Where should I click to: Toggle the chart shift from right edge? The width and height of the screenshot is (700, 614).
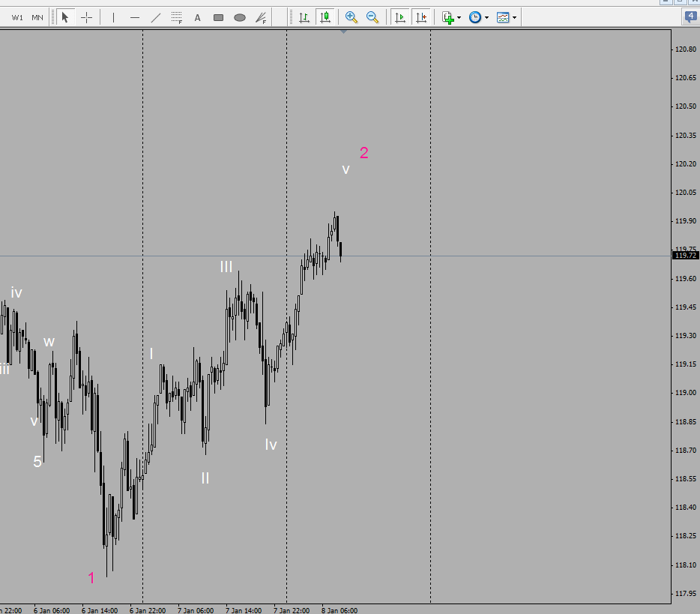(421, 17)
